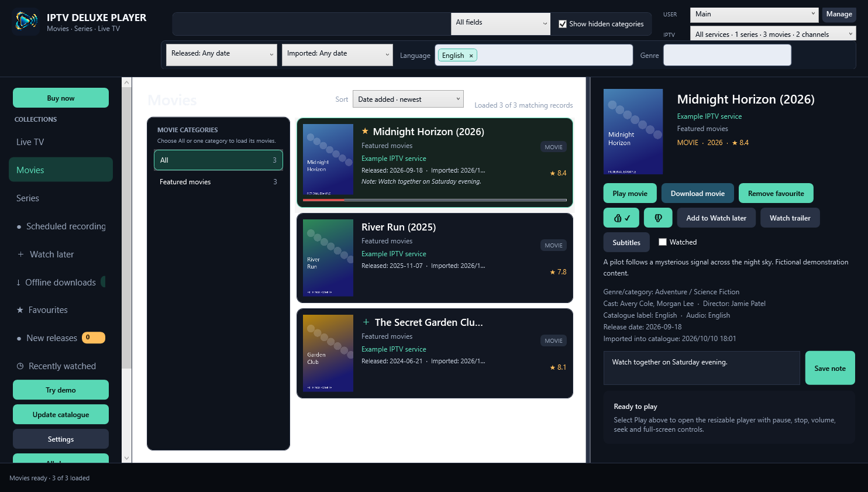Image resolution: width=868 pixels, height=492 pixels.
Task: Go to Scheduled recording in the sidebar
Action: pyautogui.click(x=61, y=226)
